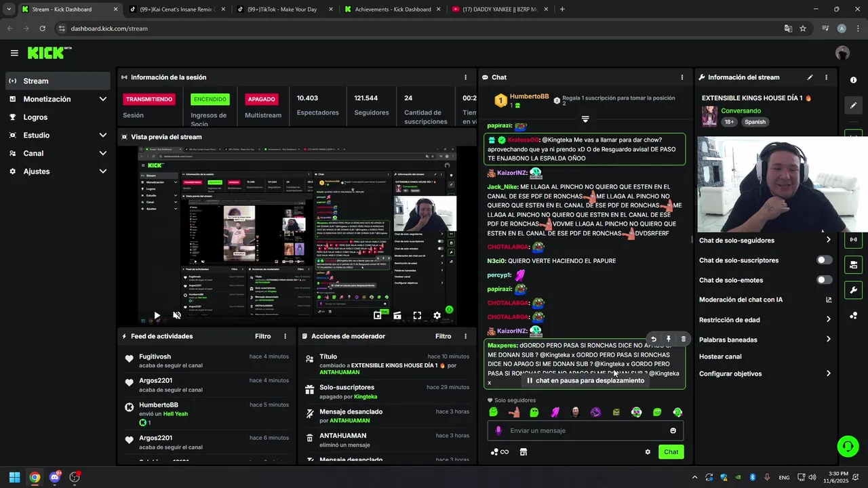Click the camera icon in right sidebar
The width and height of the screenshot is (868, 488).
[853, 264]
